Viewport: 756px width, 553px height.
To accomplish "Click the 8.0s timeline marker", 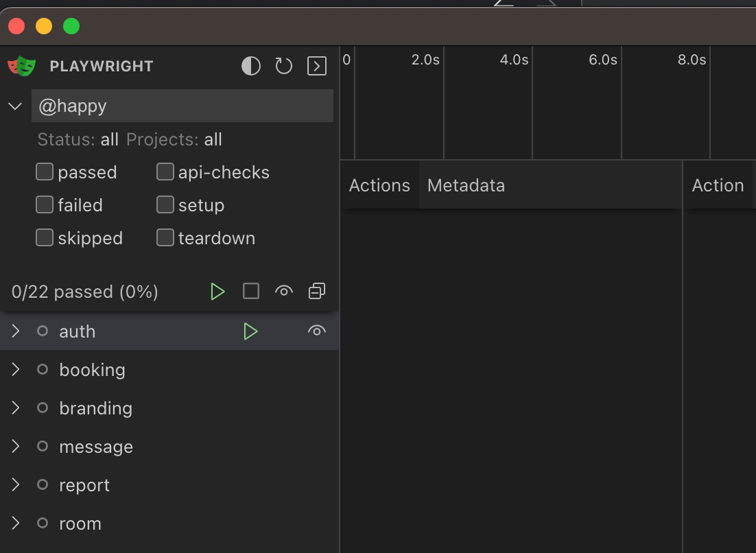I will (692, 60).
